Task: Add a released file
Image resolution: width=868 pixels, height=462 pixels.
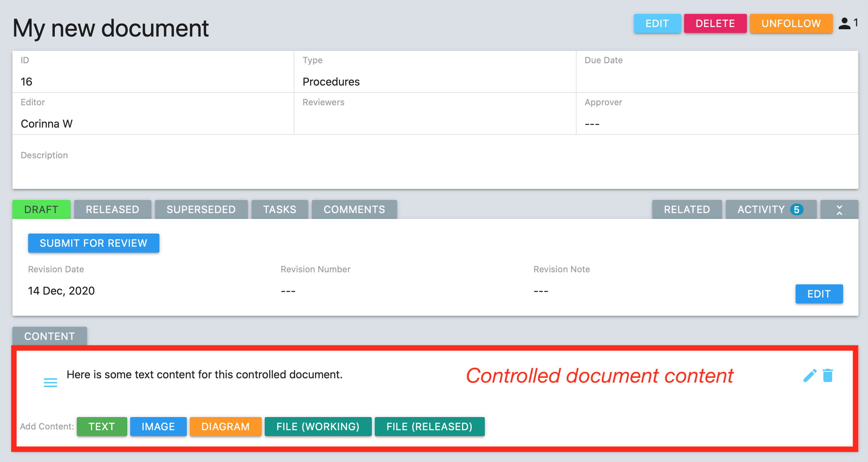Action: pyautogui.click(x=430, y=427)
